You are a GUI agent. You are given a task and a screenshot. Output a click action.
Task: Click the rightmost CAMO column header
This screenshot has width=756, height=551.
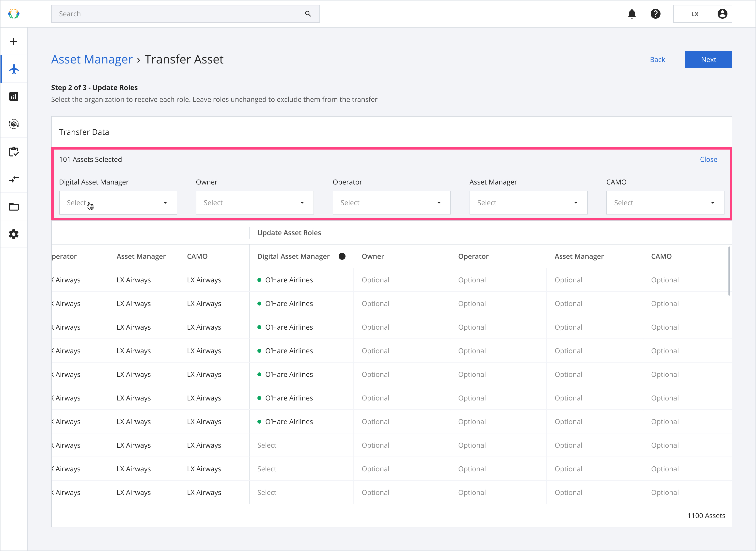(661, 256)
